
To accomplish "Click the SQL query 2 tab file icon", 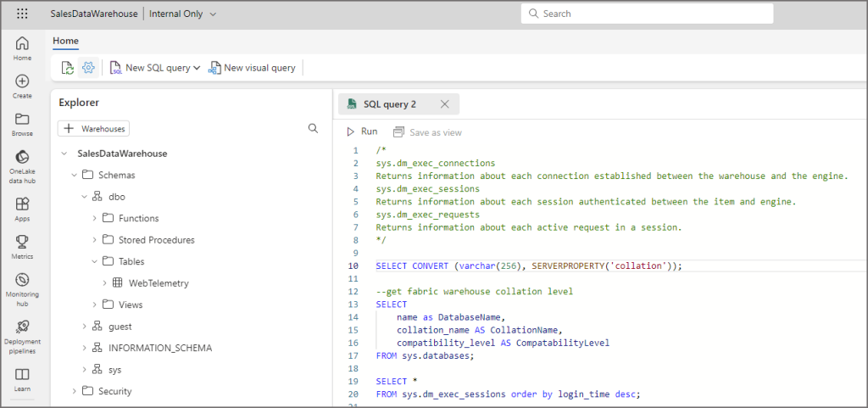I will [x=351, y=104].
